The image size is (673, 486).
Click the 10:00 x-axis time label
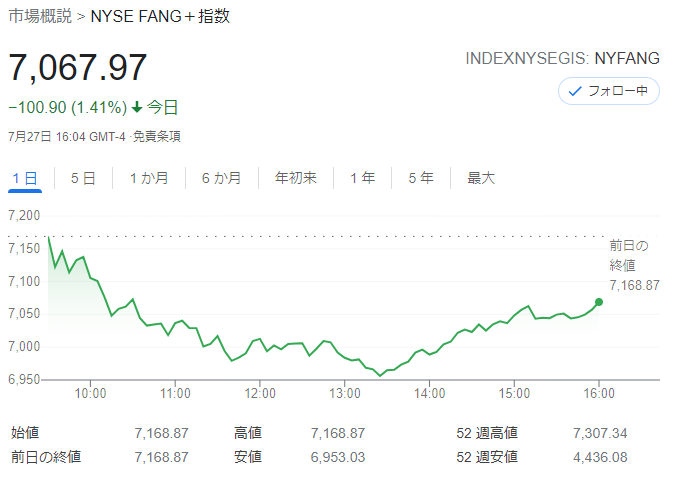tap(90, 393)
